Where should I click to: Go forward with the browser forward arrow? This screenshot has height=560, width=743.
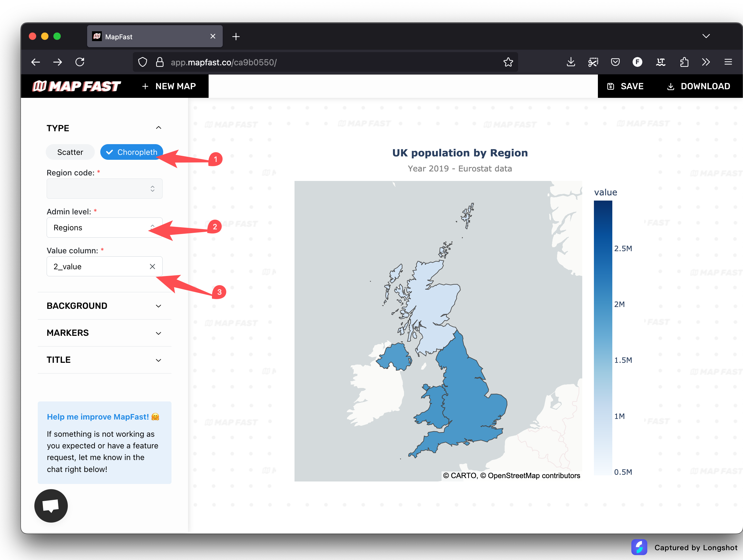(x=58, y=62)
